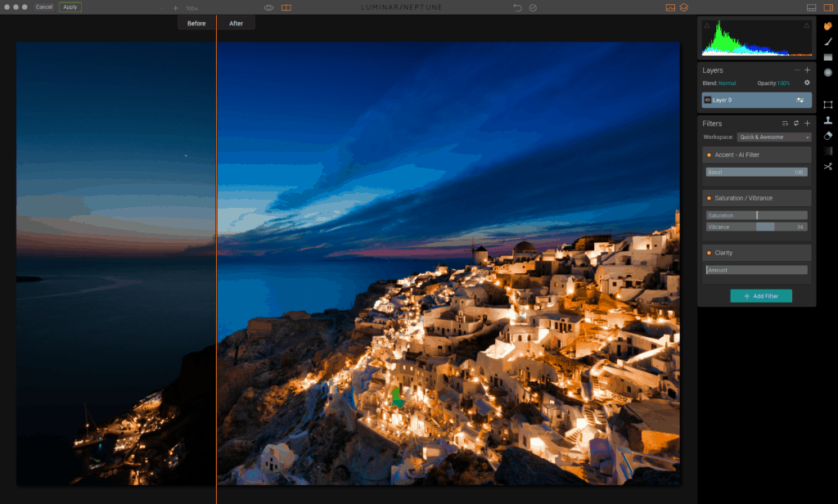Hide Layer 0 with its eye toggle
This screenshot has width=838, height=504.
point(709,100)
